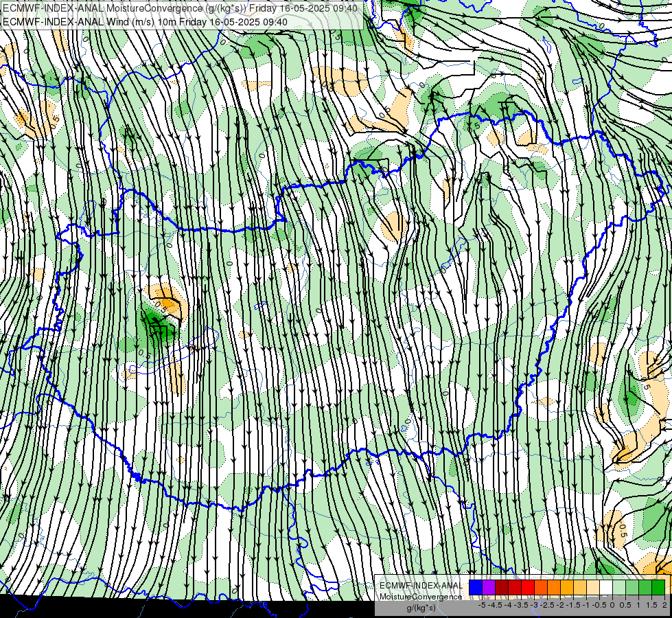Click the dark red legend swatch between -4.5 and -4
The height and width of the screenshot is (618, 672).
click(x=502, y=588)
